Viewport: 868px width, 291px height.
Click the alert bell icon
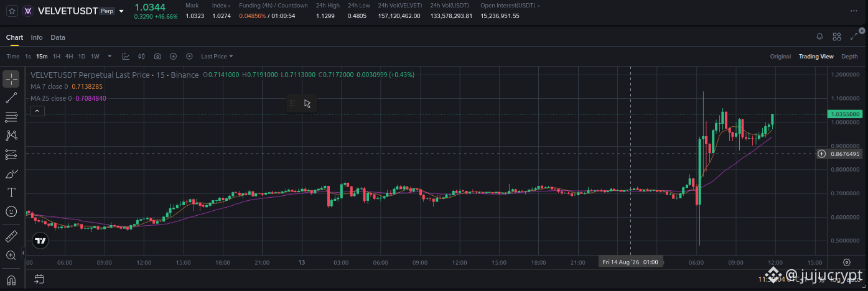[819, 37]
